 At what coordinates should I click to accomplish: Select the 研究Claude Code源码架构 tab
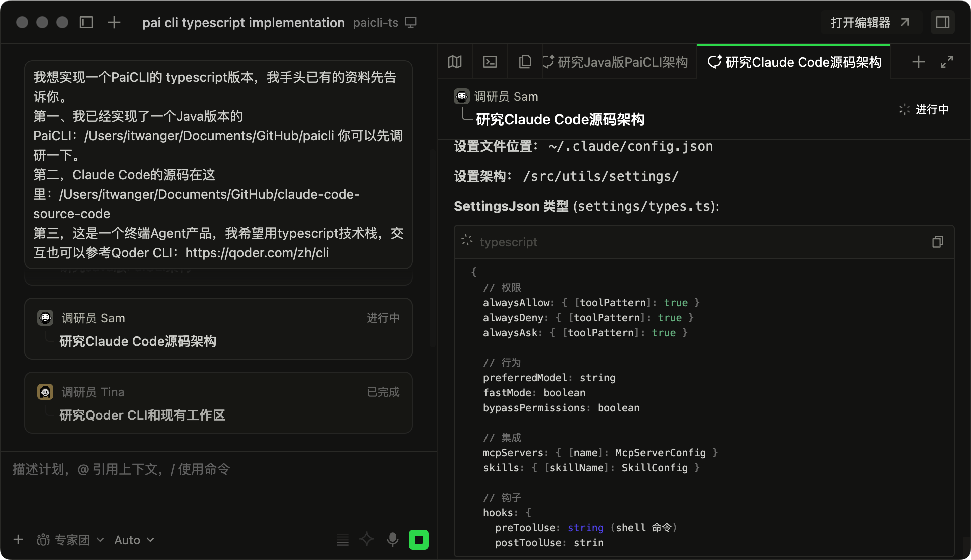click(x=794, y=62)
